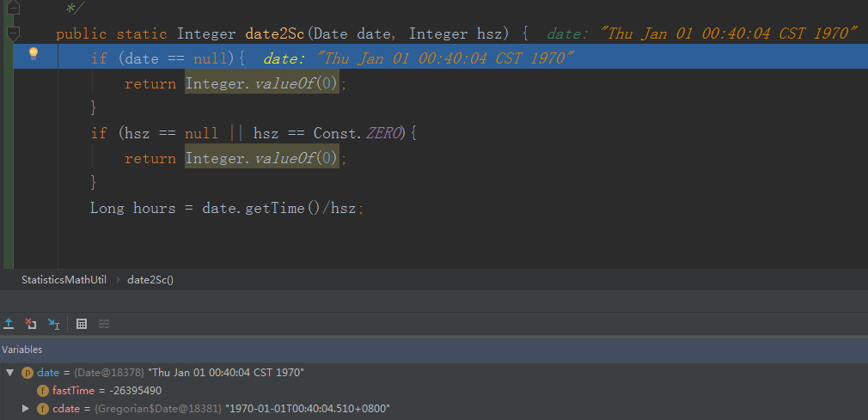Click the method name date2Sc in the signature

pyautogui.click(x=274, y=33)
